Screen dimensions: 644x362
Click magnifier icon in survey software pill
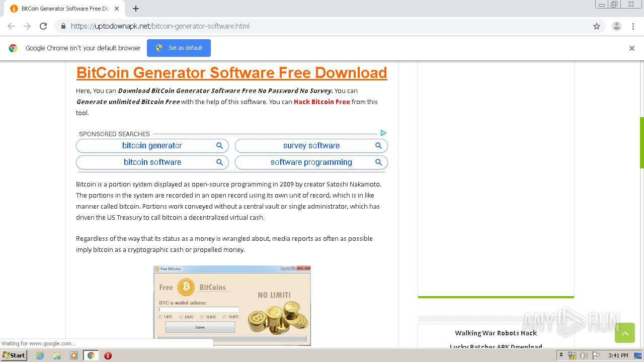click(x=378, y=146)
